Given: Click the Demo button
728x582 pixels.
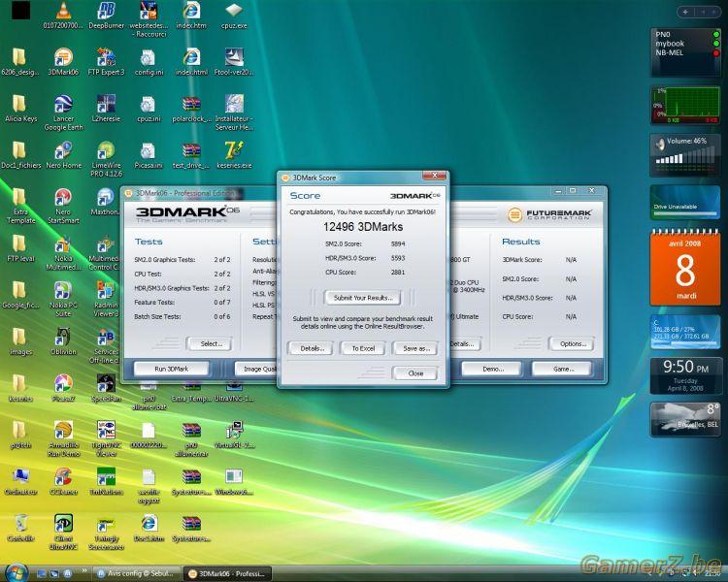Looking at the screenshot, I should (492, 369).
